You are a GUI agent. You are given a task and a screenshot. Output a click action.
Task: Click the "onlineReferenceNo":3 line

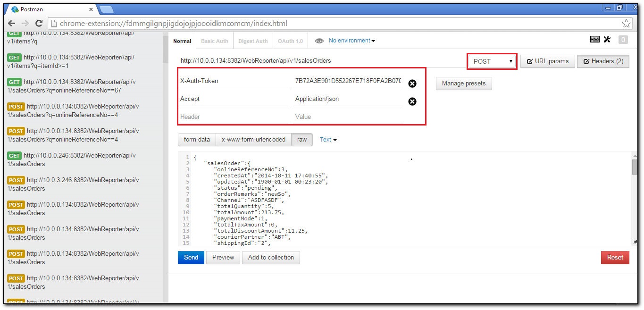[x=251, y=169]
